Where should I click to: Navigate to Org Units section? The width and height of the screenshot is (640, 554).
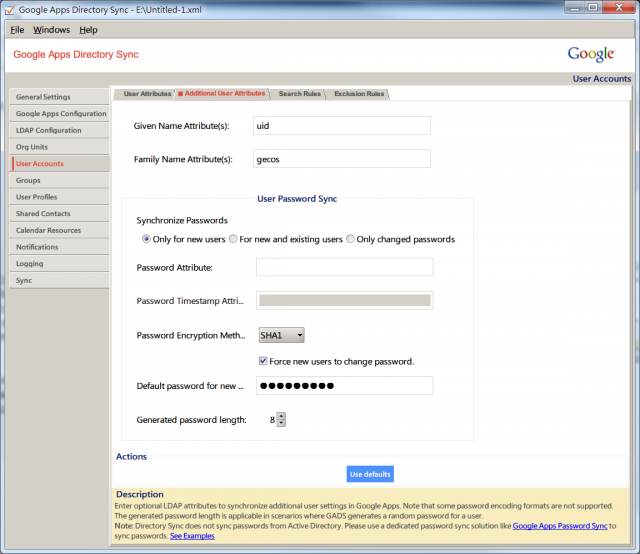60,147
